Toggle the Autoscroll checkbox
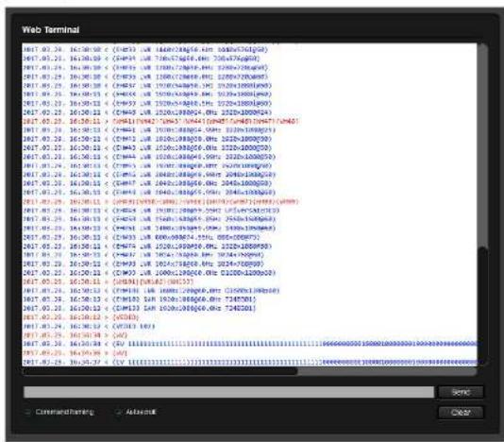This screenshot has width=504, height=442. 118,412
